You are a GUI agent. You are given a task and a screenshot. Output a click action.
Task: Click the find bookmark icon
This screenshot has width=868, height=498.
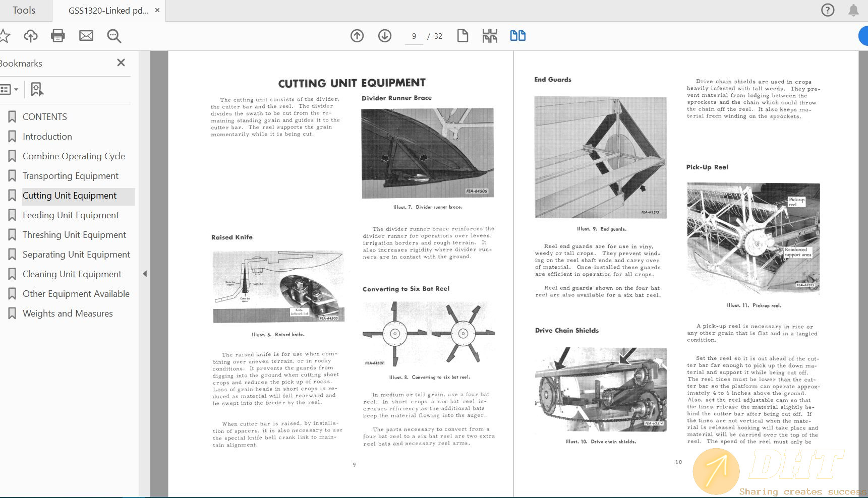pyautogui.click(x=37, y=90)
